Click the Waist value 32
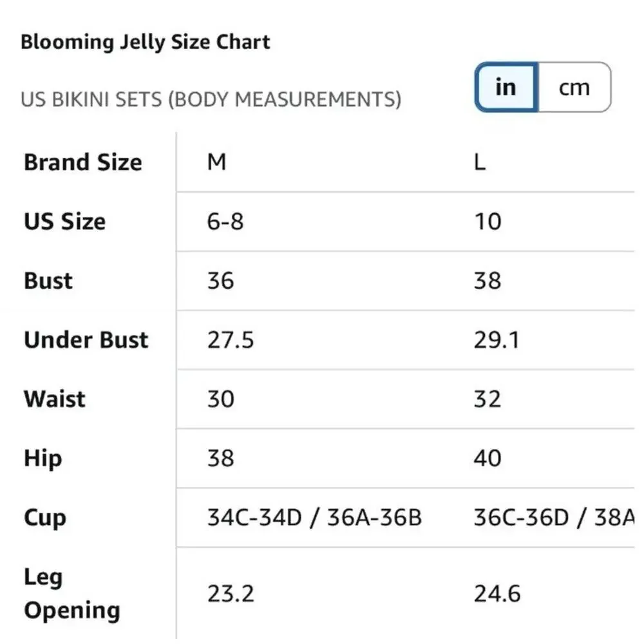Viewport: 644px width, 644px height. (x=488, y=399)
